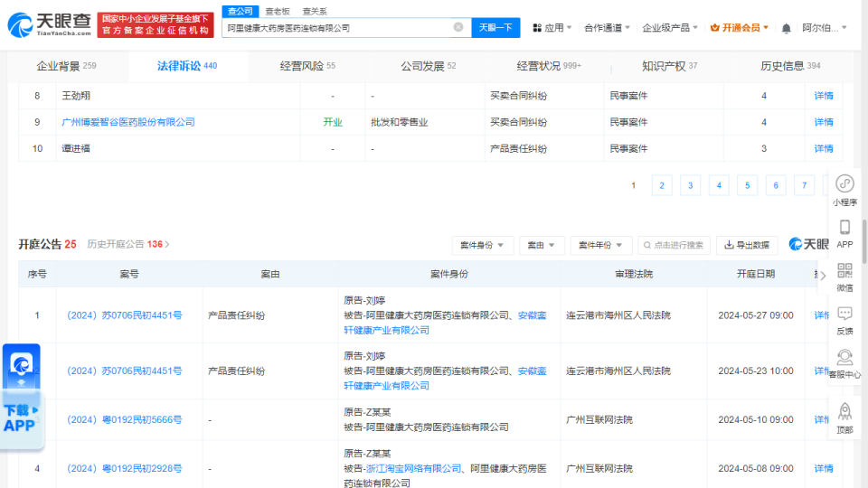Open the 合作通道 dropdown
The width and height of the screenshot is (868, 488).
point(607,28)
